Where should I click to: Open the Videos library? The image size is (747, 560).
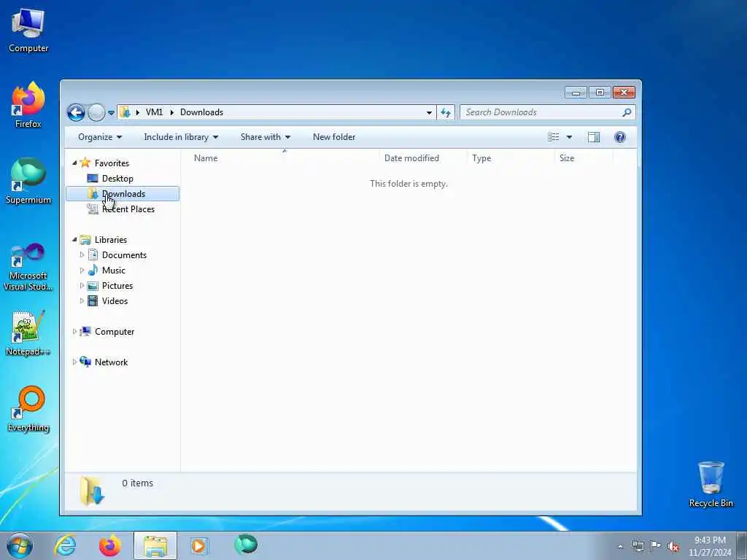click(x=115, y=301)
